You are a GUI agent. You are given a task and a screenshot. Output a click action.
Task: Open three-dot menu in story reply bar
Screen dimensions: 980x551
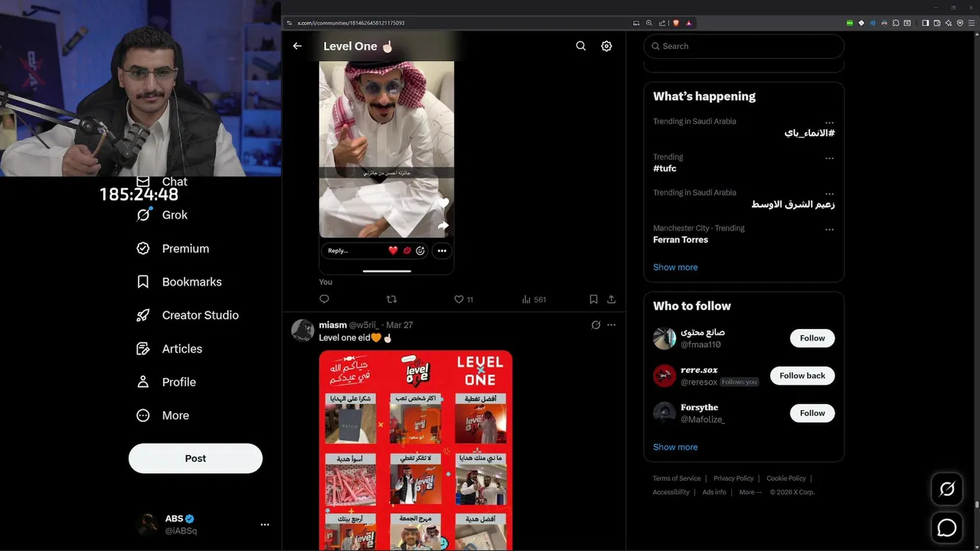click(442, 250)
